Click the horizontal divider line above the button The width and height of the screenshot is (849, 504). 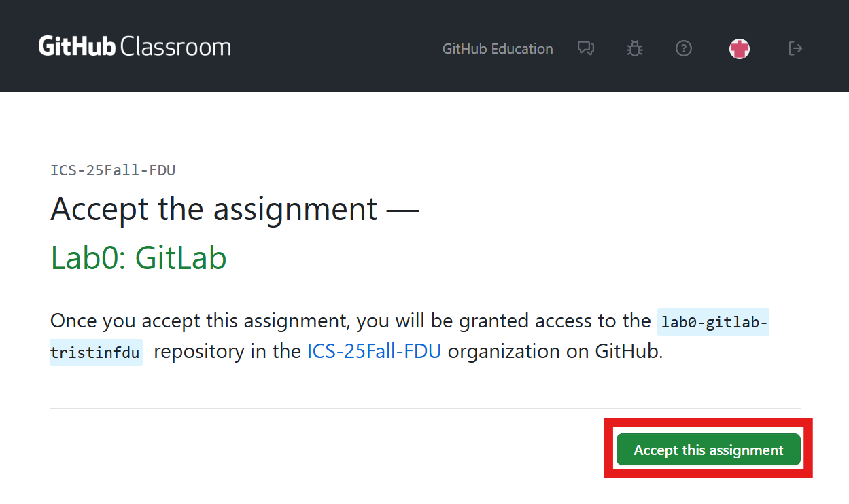pyautogui.click(x=425, y=408)
